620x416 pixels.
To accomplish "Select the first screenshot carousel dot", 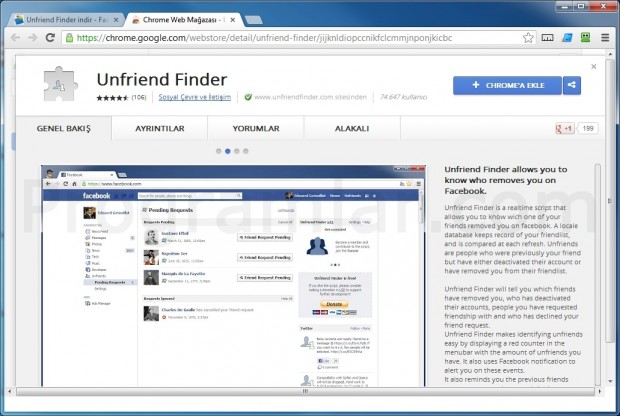I will coord(218,151).
